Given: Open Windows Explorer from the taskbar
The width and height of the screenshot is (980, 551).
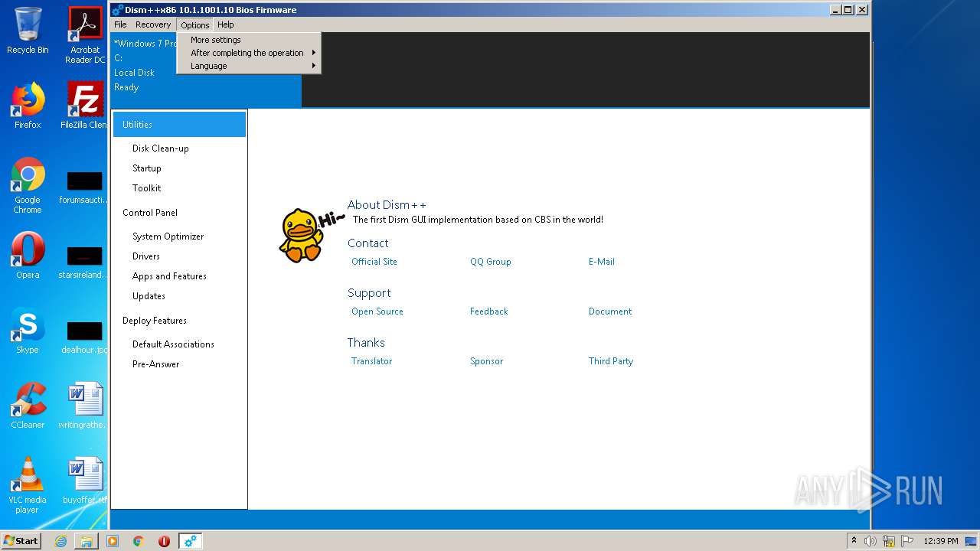Looking at the screenshot, I should point(87,541).
